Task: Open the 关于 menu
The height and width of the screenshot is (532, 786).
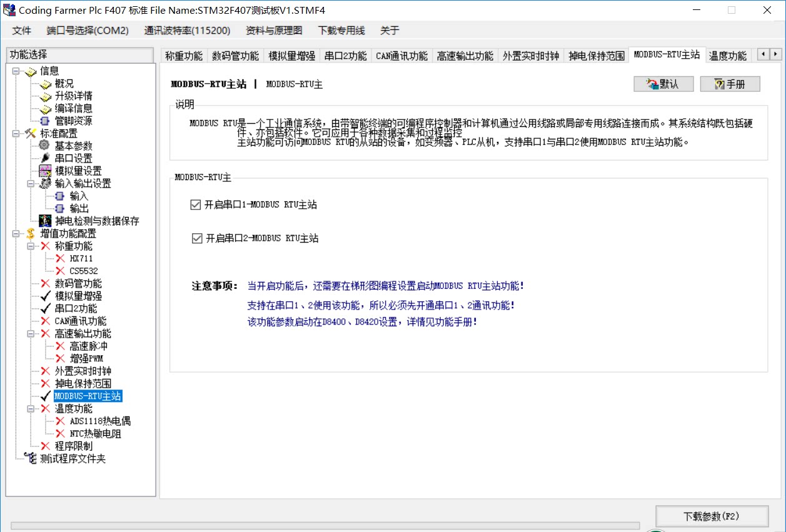Action: (390, 31)
